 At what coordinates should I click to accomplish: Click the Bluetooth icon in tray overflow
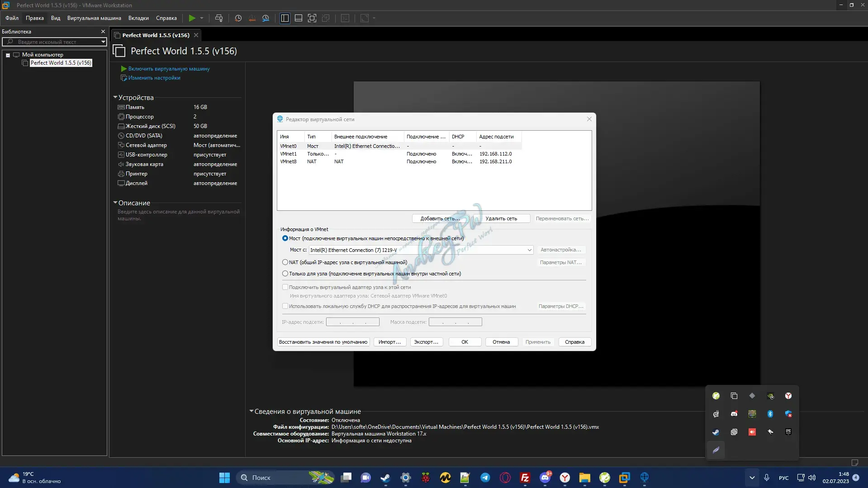[770, 414]
